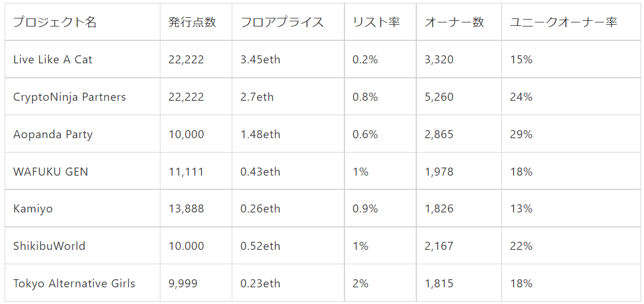Click the 13,888 issued count cell
644x304 pixels.
coord(186,208)
